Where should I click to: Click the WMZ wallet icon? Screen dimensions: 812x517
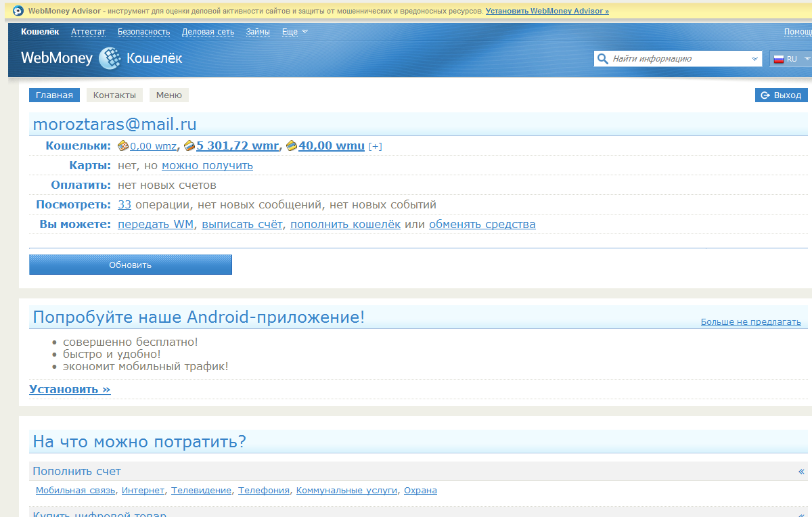123,145
